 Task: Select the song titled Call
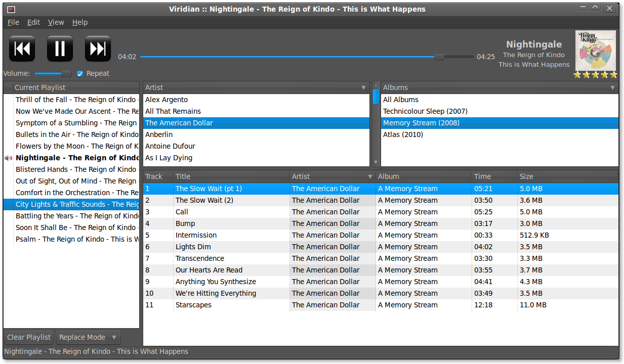[381, 212]
